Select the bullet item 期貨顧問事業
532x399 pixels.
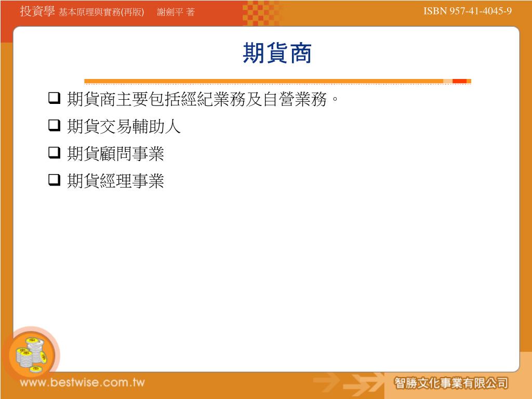point(115,154)
